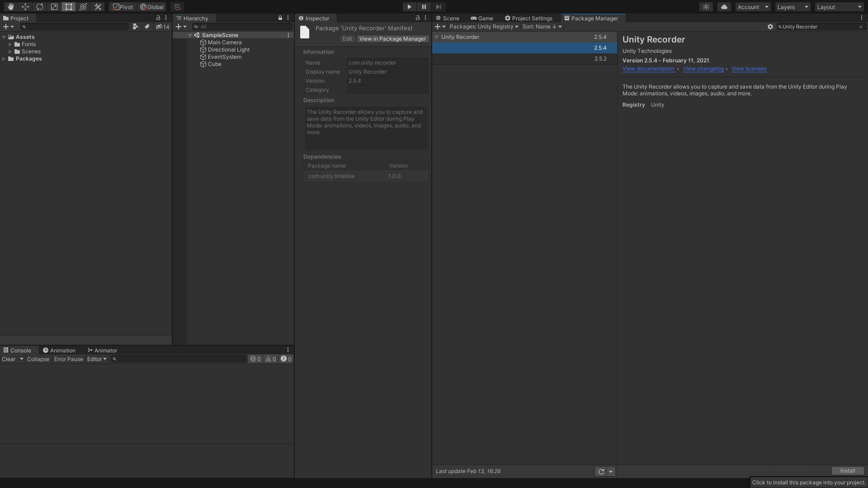868x488 pixels.
Task: Select the Move tool
Action: 25,7
